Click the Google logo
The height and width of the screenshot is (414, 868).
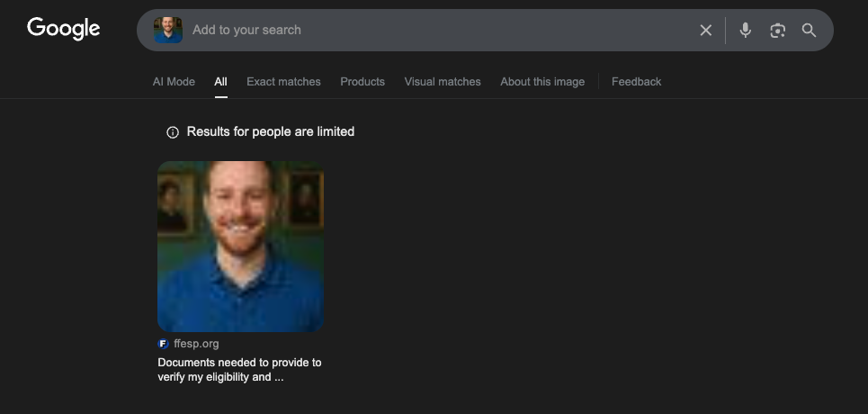point(63,29)
